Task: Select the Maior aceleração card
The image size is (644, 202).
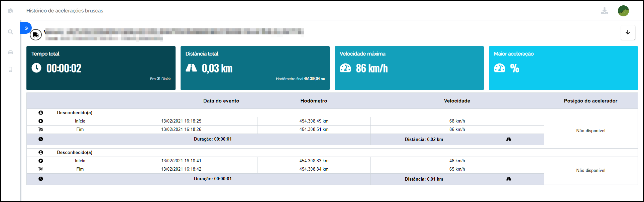Action: (x=563, y=68)
